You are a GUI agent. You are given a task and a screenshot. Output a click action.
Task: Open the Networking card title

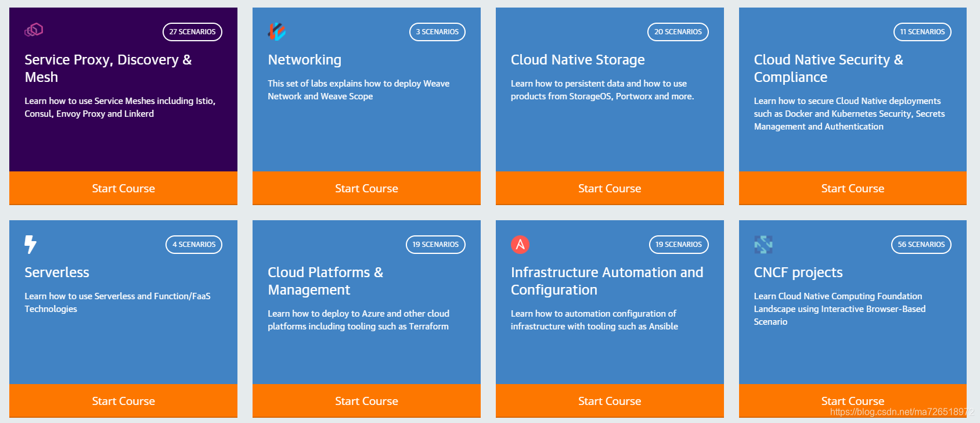point(305,60)
